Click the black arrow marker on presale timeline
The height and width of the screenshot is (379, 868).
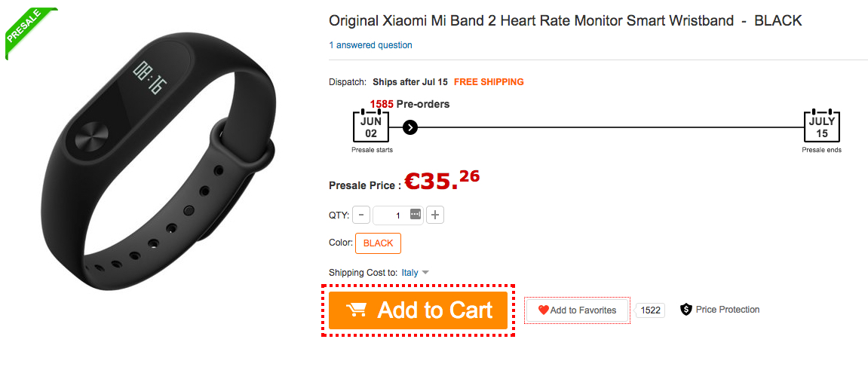tap(409, 127)
